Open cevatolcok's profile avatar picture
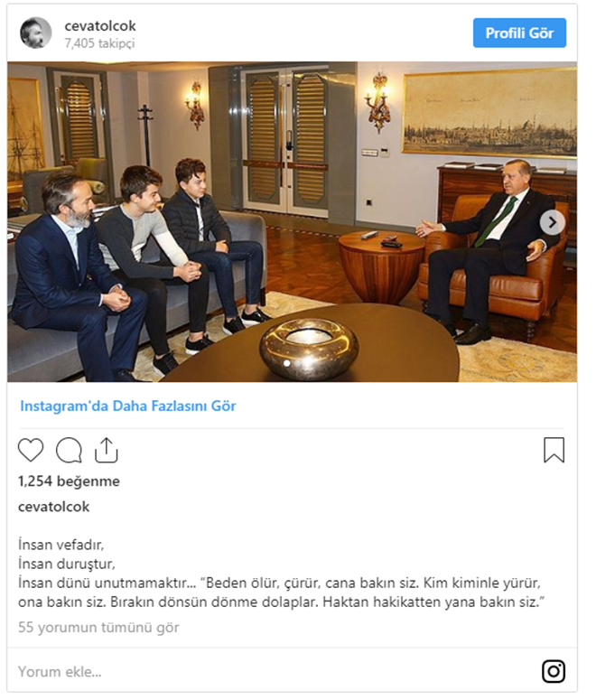The image size is (596, 700). tap(36, 33)
